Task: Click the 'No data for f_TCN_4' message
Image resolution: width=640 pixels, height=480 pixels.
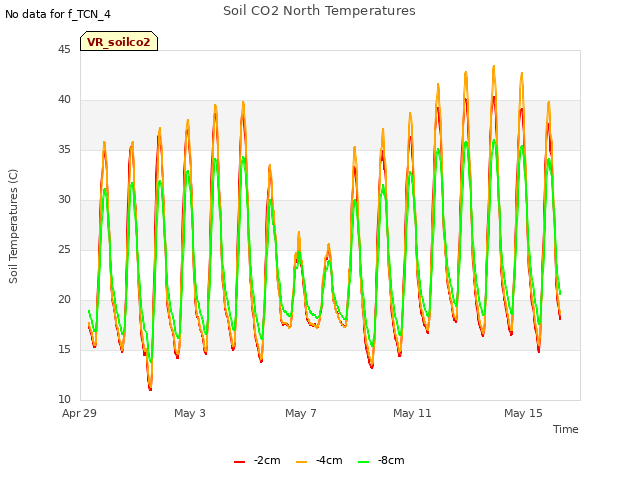Action: pyautogui.click(x=58, y=14)
